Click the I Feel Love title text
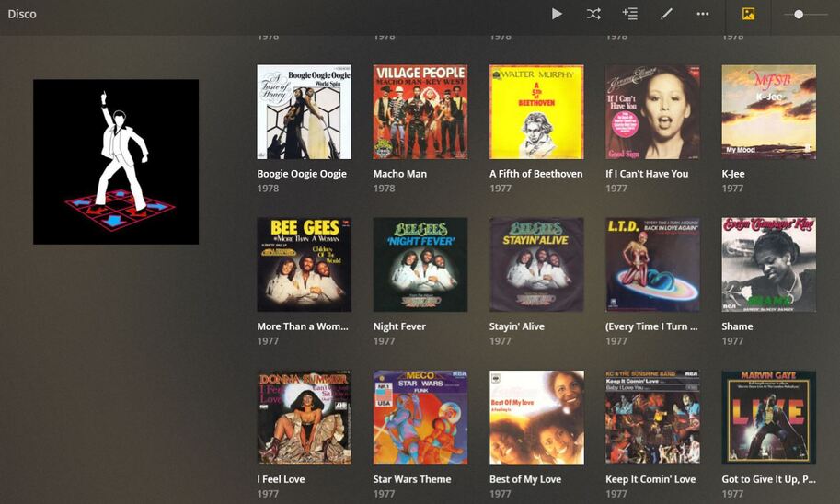Viewport: 840px width, 504px height. (281, 479)
